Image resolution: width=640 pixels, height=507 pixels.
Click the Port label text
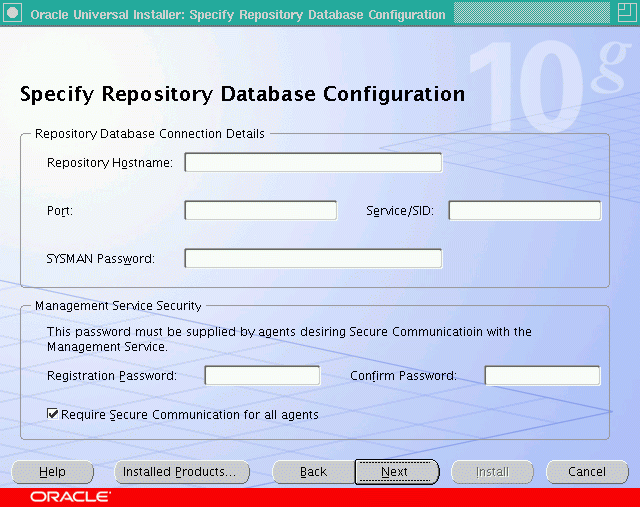(60, 211)
